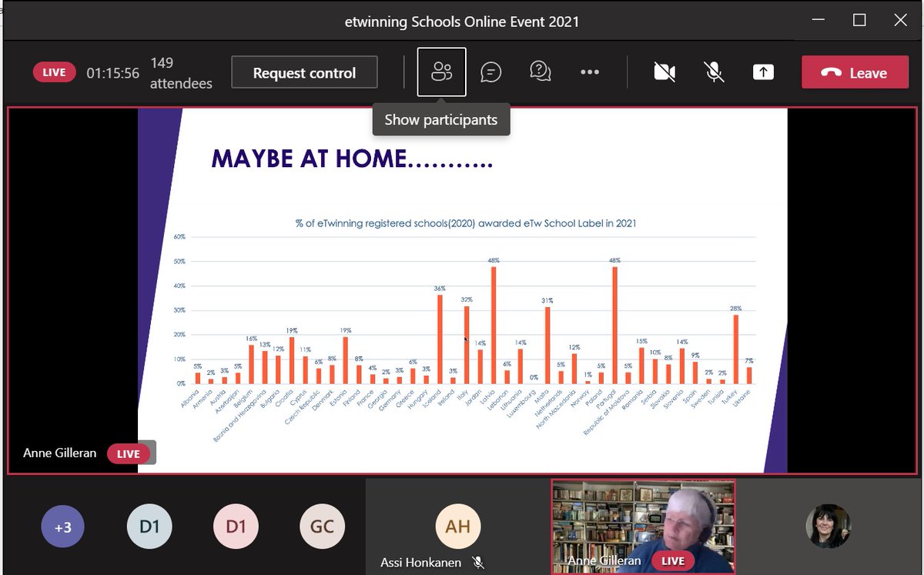Select the pink D1 avatar

(235, 527)
